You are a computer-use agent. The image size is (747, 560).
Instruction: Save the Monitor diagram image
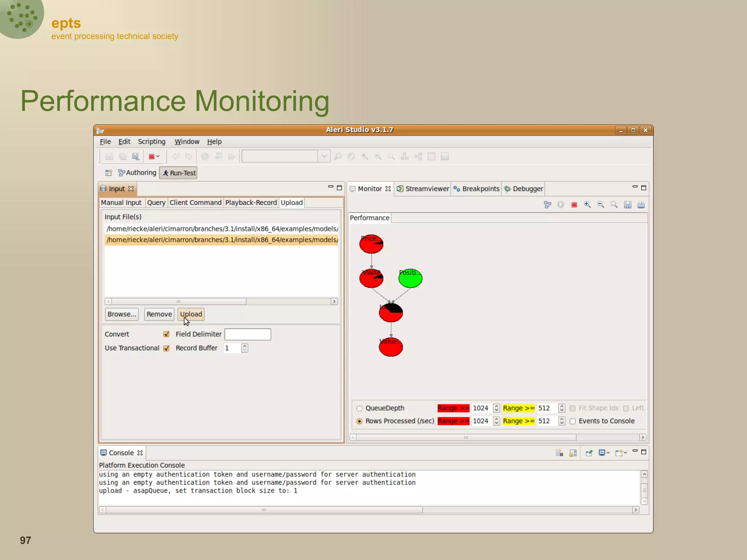point(627,205)
